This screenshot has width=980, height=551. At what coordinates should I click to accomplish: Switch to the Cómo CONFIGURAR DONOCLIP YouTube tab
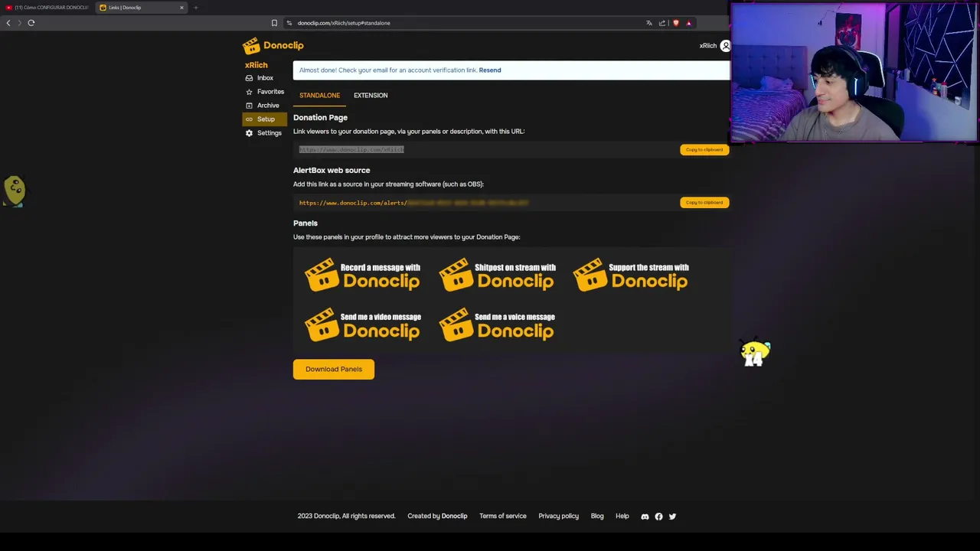click(x=47, y=8)
